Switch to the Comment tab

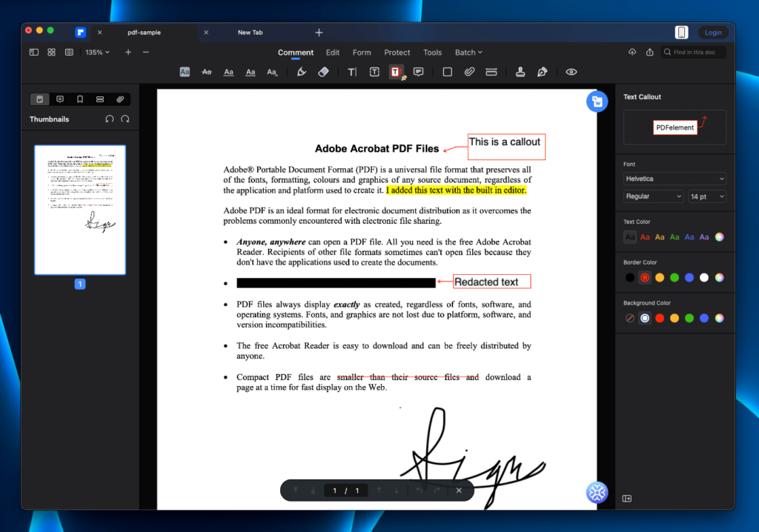pyautogui.click(x=296, y=53)
